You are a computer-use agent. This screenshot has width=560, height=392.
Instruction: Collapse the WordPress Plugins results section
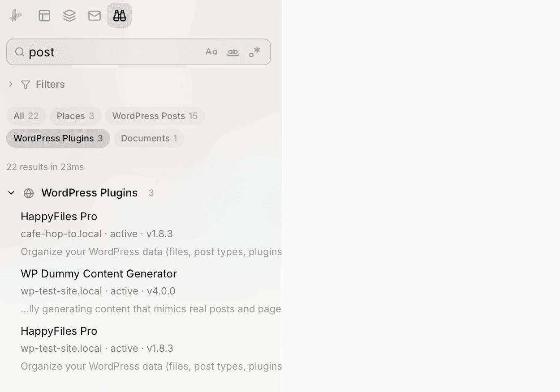11,193
